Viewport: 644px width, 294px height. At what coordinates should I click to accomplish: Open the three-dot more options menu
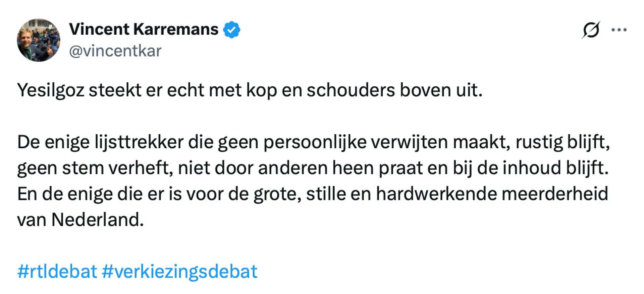click(619, 30)
